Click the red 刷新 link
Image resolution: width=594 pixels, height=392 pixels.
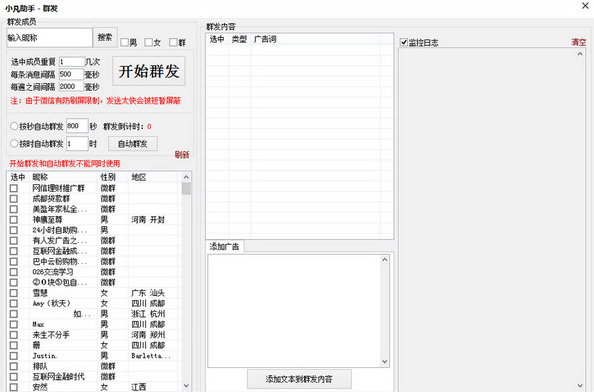(x=182, y=155)
